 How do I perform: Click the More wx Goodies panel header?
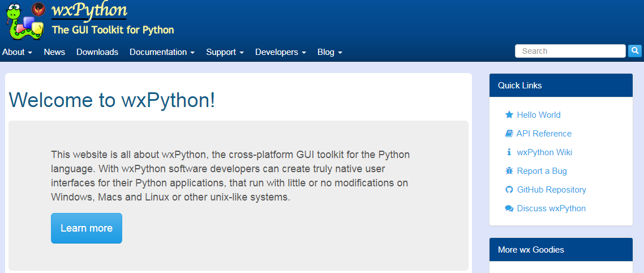[561, 250]
